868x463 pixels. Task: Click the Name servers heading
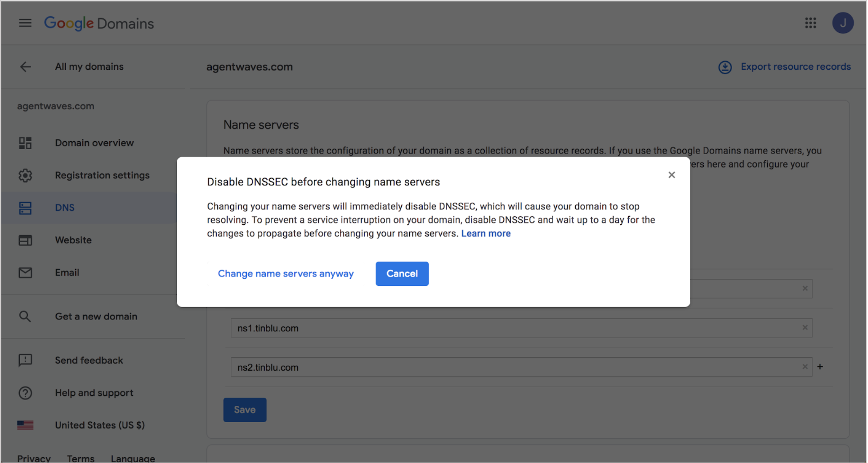(x=261, y=125)
